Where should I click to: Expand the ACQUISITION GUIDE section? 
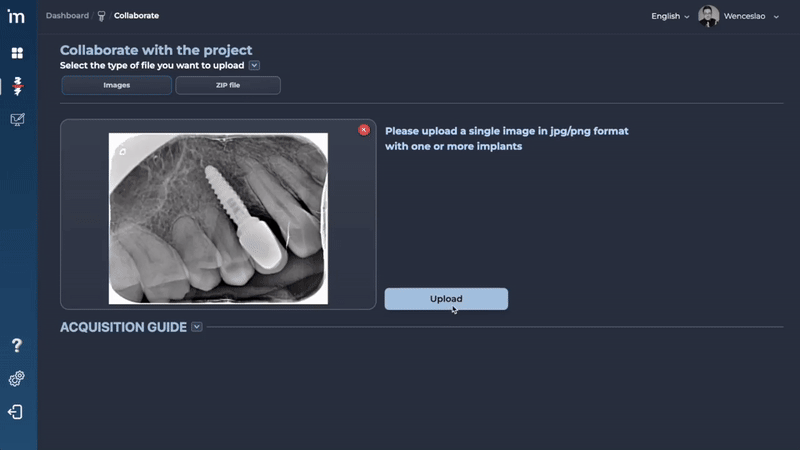tap(196, 327)
